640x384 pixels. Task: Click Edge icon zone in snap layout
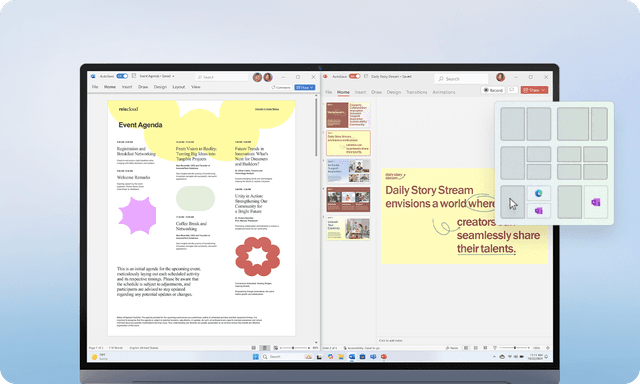point(538,193)
